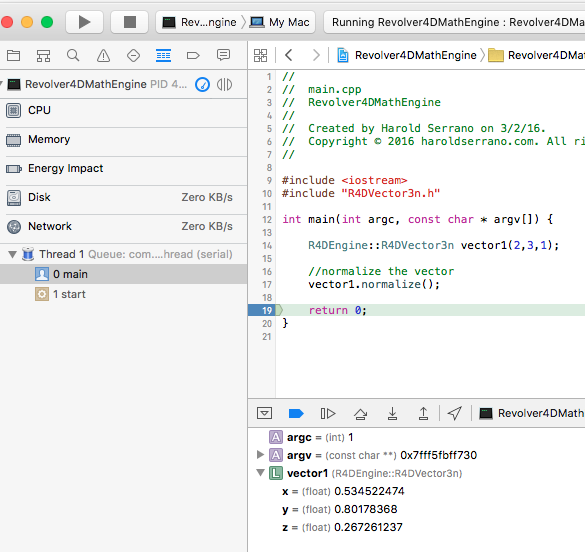Go forward in editor history
Image resolution: width=585 pixels, height=552 pixels.
[316, 55]
